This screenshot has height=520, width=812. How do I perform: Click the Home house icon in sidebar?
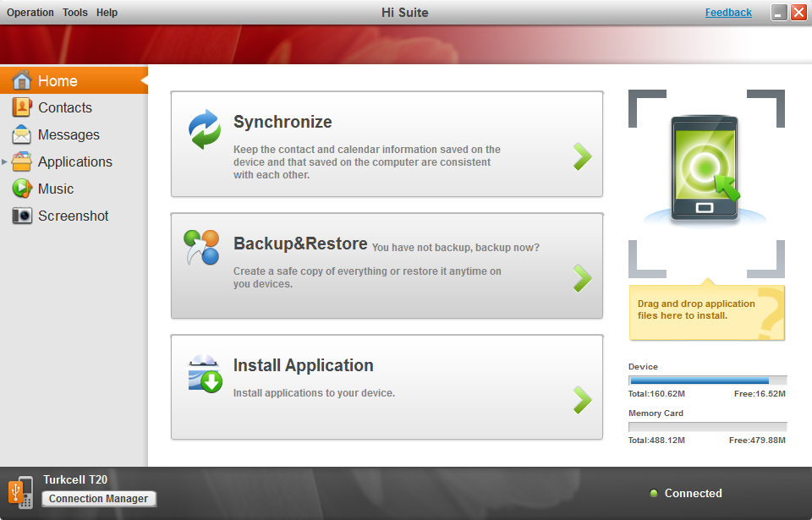22,81
